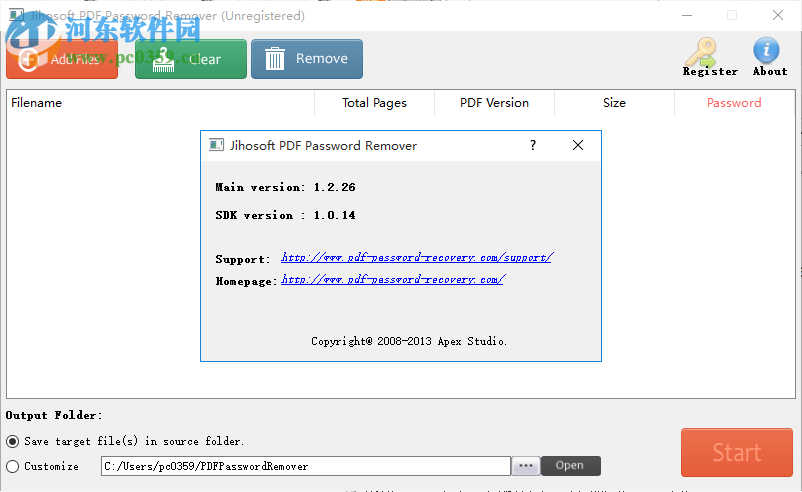Click the Main version: 1.2.26 text

click(x=285, y=187)
